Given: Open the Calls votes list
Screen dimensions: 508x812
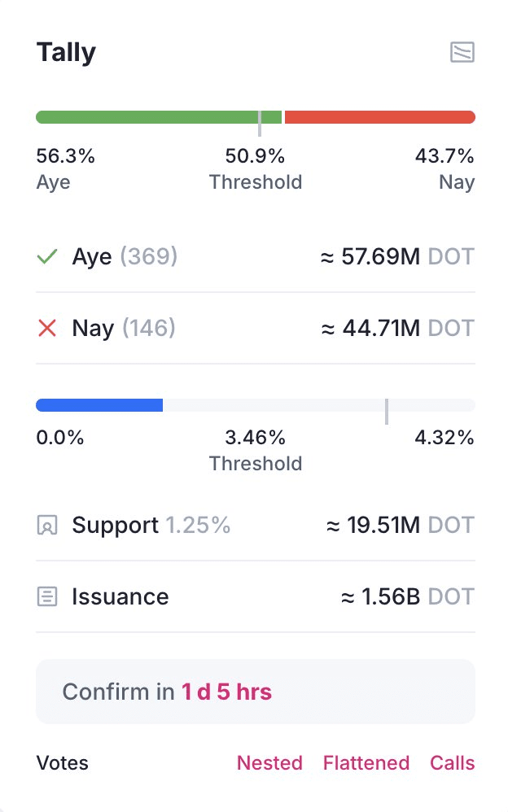Looking at the screenshot, I should pos(452,763).
